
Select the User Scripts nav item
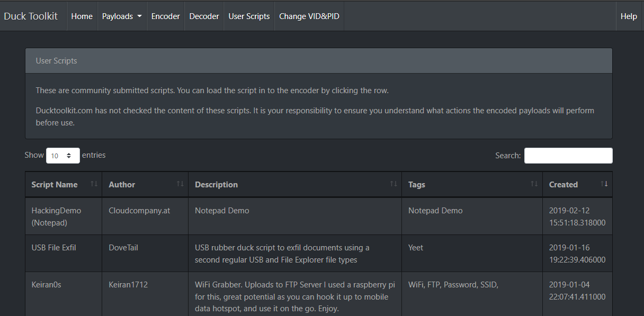(249, 16)
